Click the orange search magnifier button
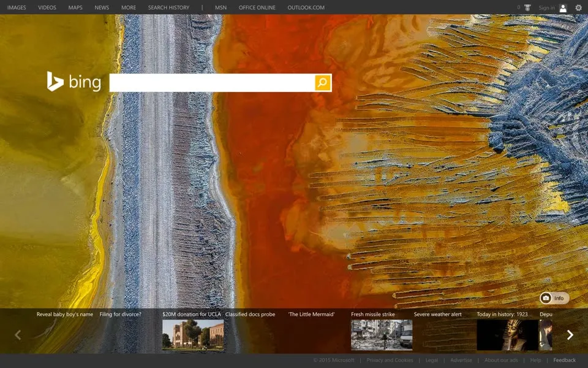The height and width of the screenshot is (368, 588). 323,83
